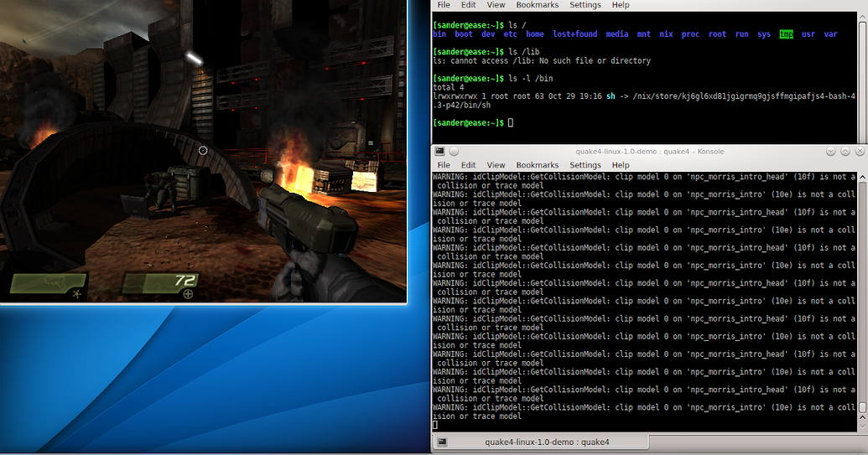The height and width of the screenshot is (455, 868).
Task: Open Settings menu in the quake4 Konsole window
Action: (585, 165)
